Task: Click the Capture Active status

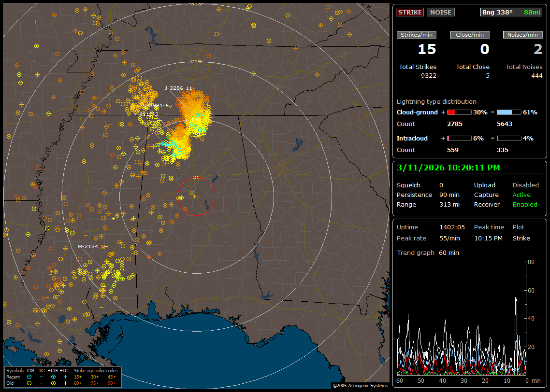Action: pos(521,195)
